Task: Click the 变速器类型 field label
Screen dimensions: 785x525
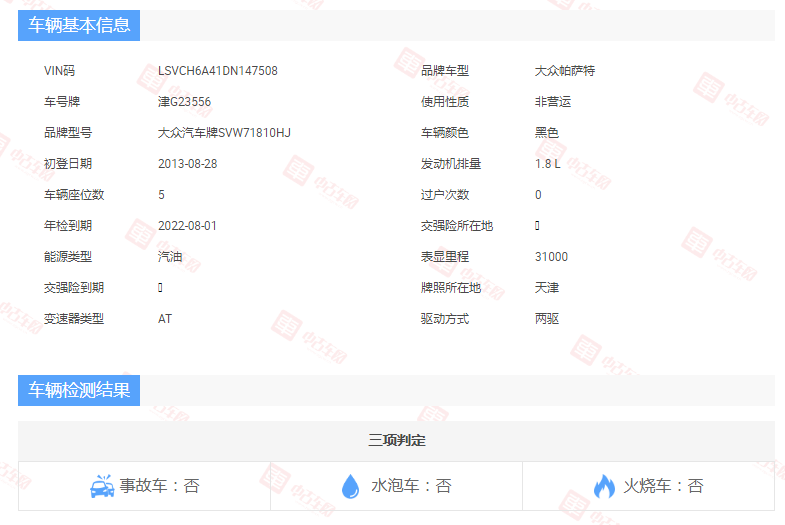Action: pos(74,319)
